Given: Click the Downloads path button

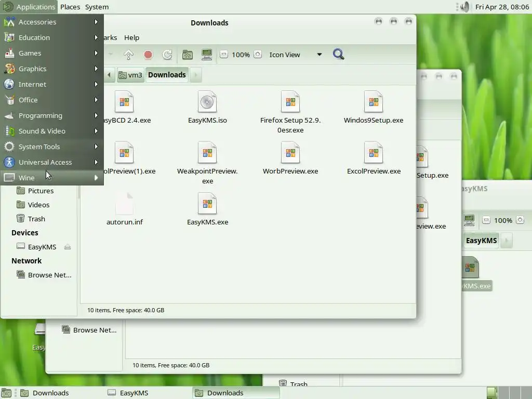Looking at the screenshot, I should (x=167, y=75).
